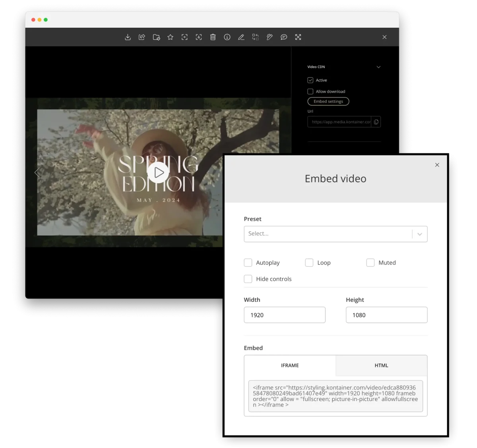Click the Embed settings button

coord(328,101)
